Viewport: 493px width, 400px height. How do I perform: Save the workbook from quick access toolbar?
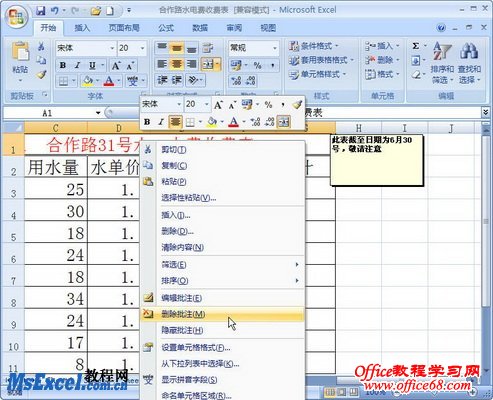41,11
